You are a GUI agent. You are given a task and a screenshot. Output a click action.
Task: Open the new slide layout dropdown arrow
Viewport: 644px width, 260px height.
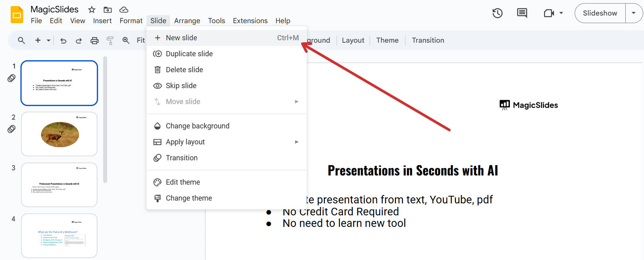coord(49,40)
